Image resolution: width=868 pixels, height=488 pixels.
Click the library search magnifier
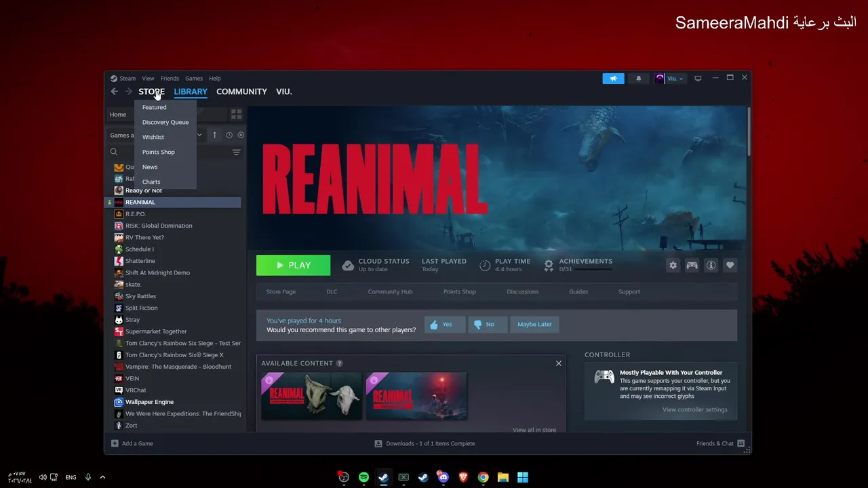(x=114, y=152)
